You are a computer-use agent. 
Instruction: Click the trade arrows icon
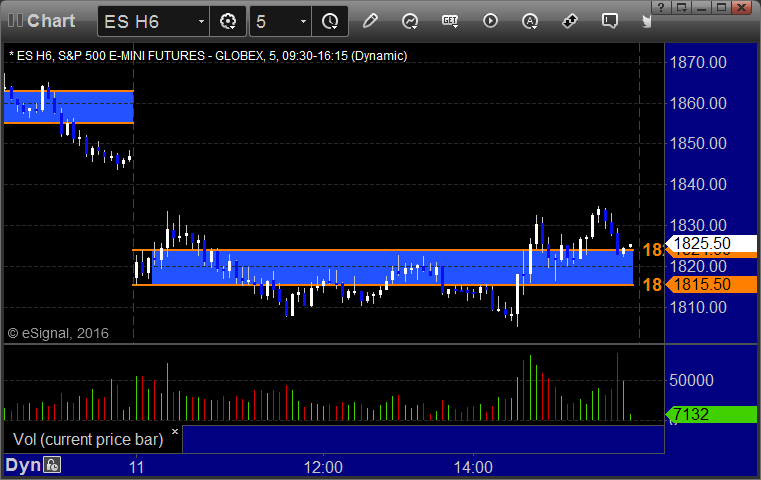pos(570,21)
